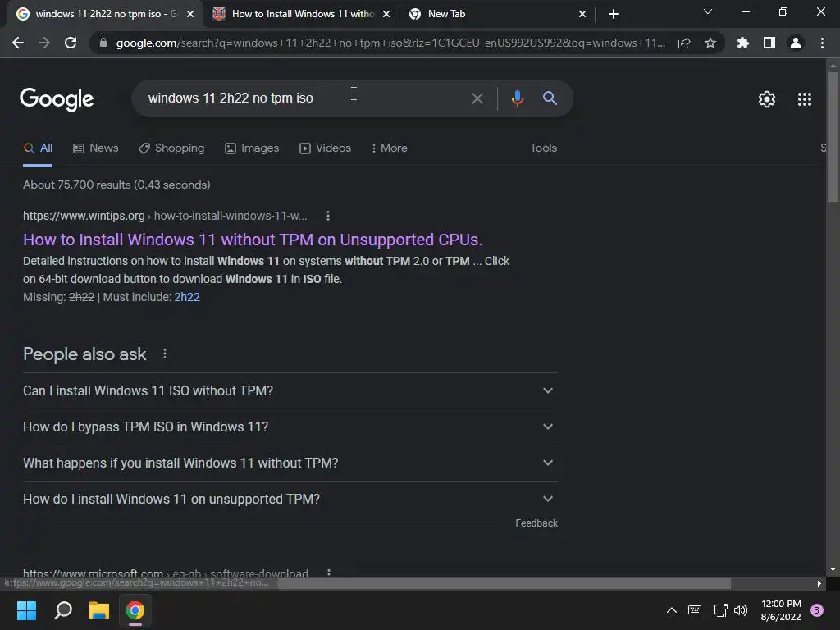Open the Chrome side panel
Viewport: 840px width, 630px height.
pos(769,43)
